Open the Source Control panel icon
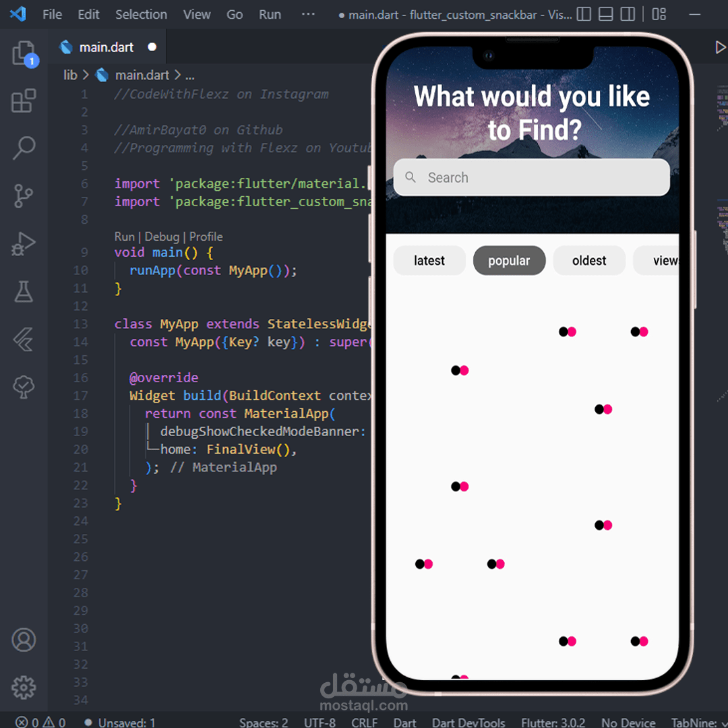The image size is (728, 728). 24,195
